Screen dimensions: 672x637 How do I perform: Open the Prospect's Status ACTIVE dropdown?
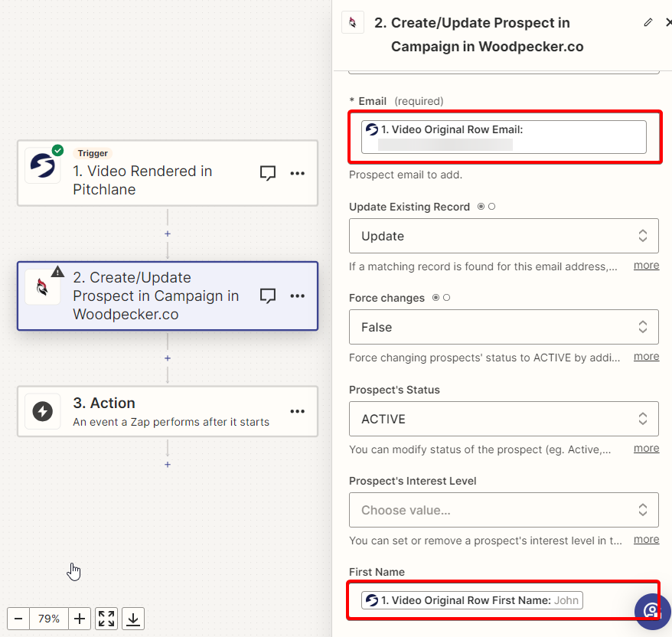pyautogui.click(x=504, y=419)
